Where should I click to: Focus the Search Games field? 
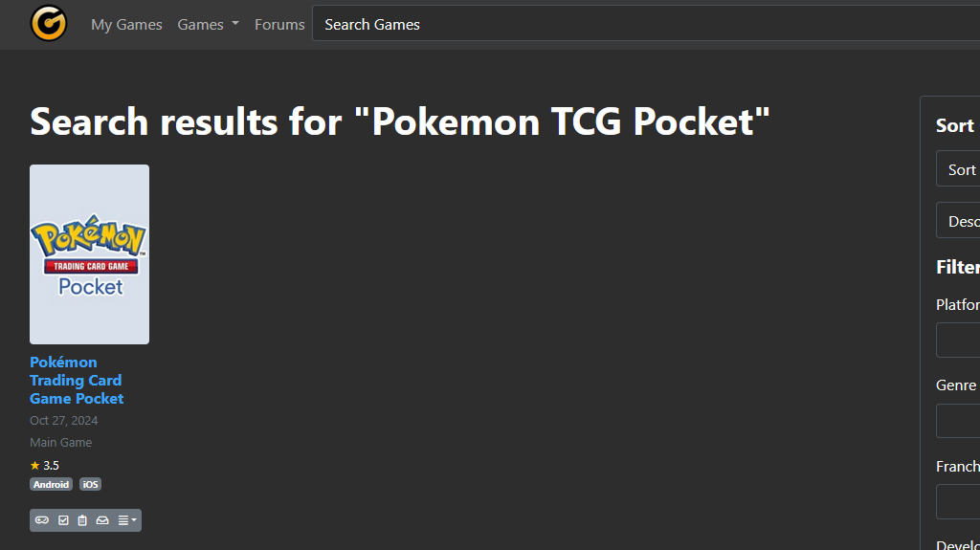641,25
